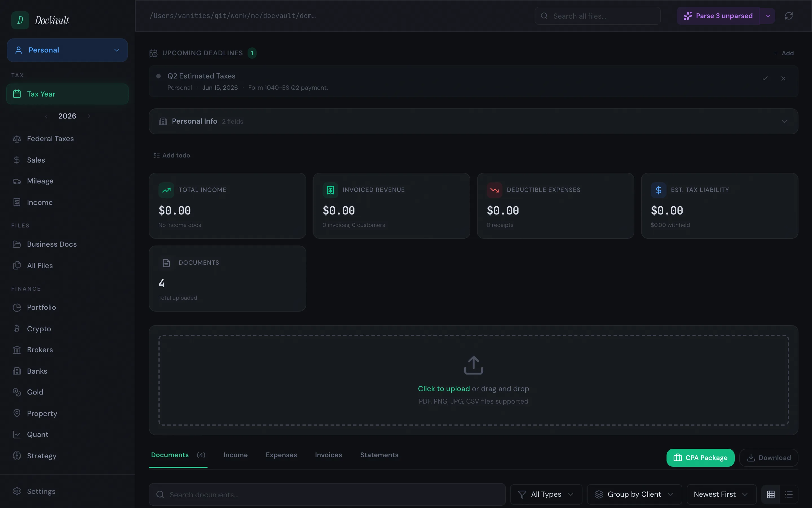This screenshot has width=812, height=508.
Task: Open the All Types filter dropdown
Action: [x=546, y=494]
